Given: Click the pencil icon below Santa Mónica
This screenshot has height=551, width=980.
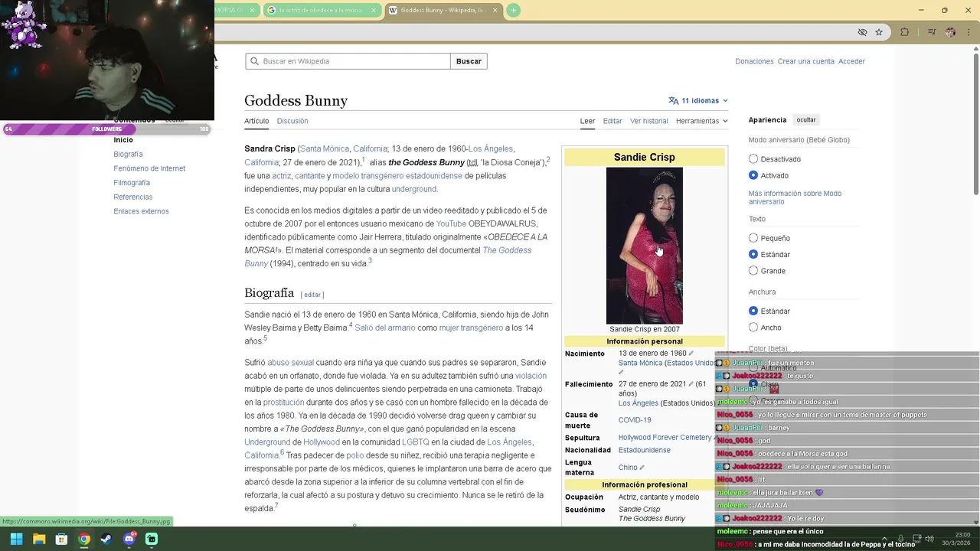Looking at the screenshot, I should (622, 373).
